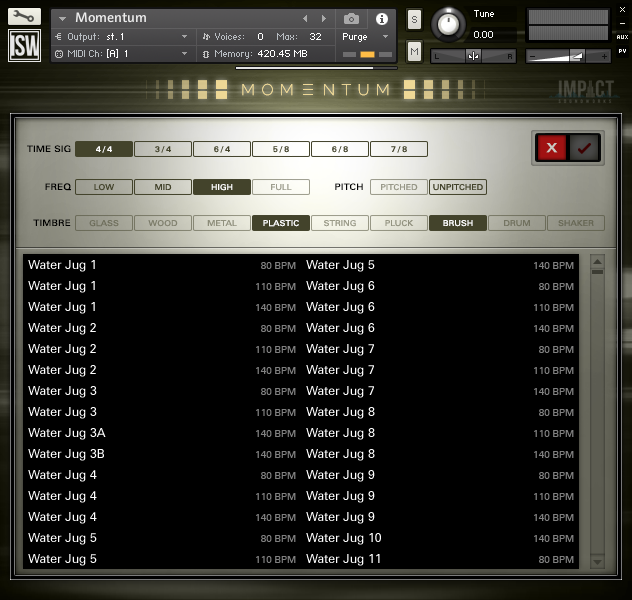Image resolution: width=632 pixels, height=600 pixels.
Task: Expand the Momentum instrument name dropdown
Action: tap(62, 19)
